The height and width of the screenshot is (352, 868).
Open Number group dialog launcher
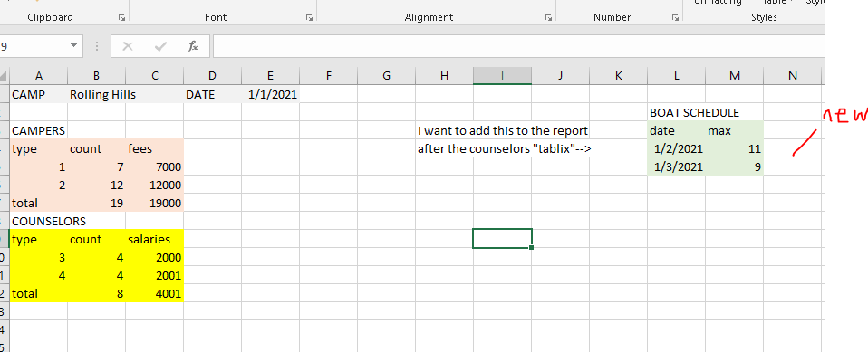pos(675,18)
